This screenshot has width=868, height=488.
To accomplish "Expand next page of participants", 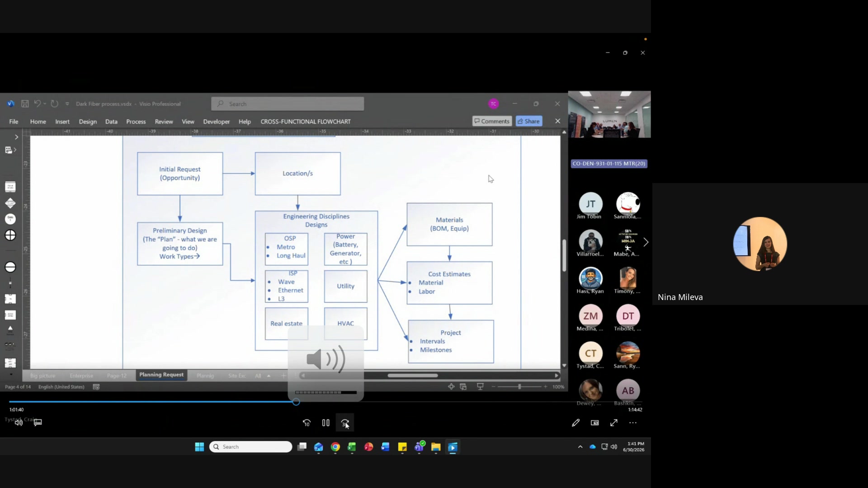I will coord(646,242).
